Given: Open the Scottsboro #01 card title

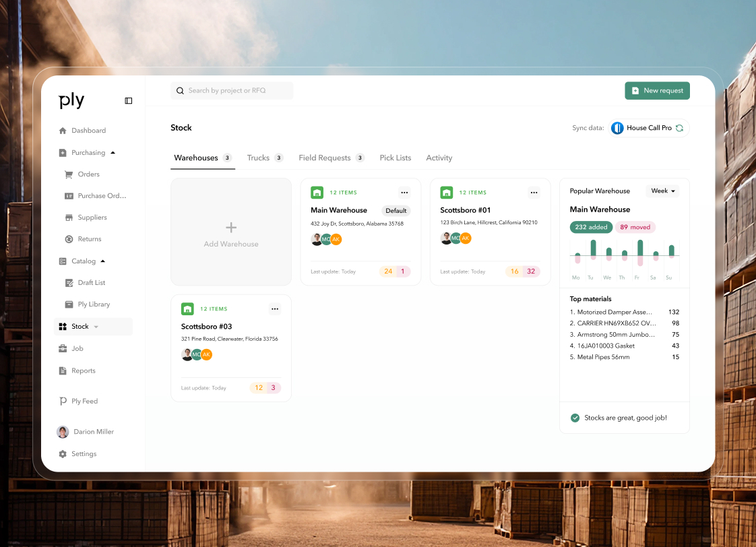Looking at the screenshot, I should [466, 211].
